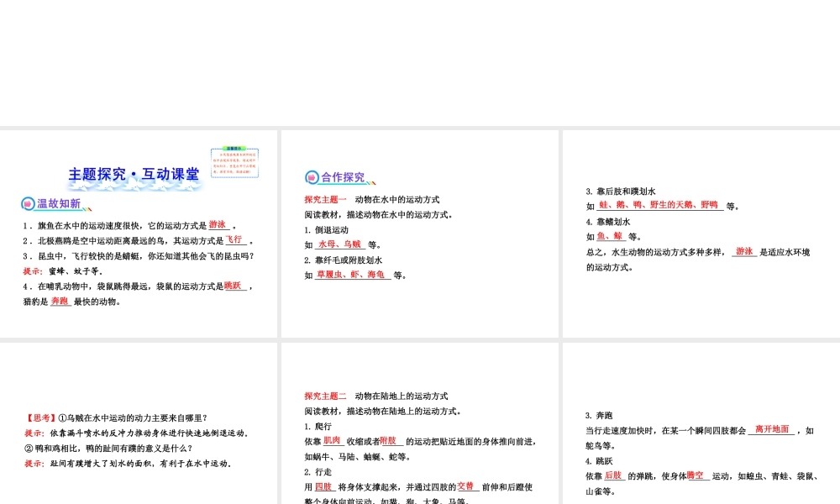
Task: Click the red label 探究主题一
Action: (x=325, y=199)
